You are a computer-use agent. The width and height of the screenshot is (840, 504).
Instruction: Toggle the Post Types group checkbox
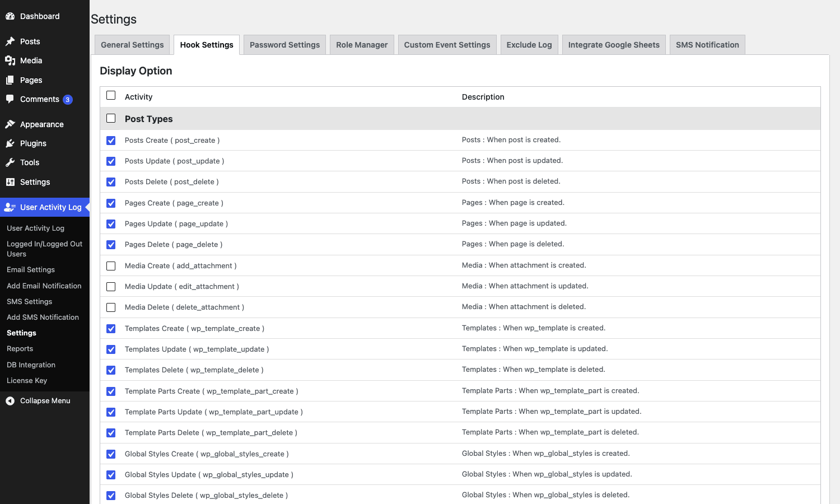[111, 118]
